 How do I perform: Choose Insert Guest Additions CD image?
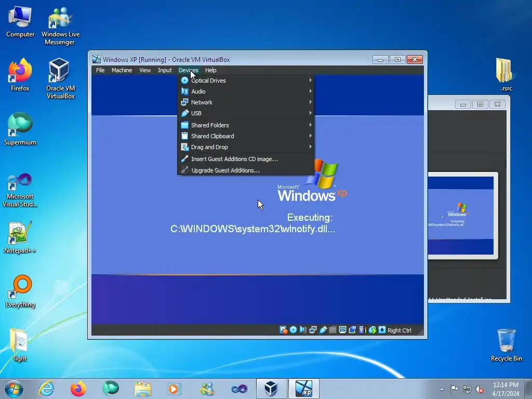click(x=246, y=159)
